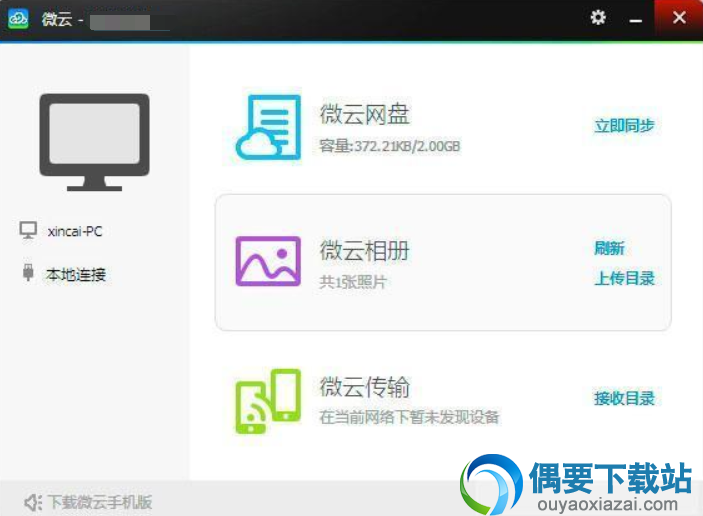Click 刷新 to refresh the album
This screenshot has height=516, width=703.
click(609, 248)
